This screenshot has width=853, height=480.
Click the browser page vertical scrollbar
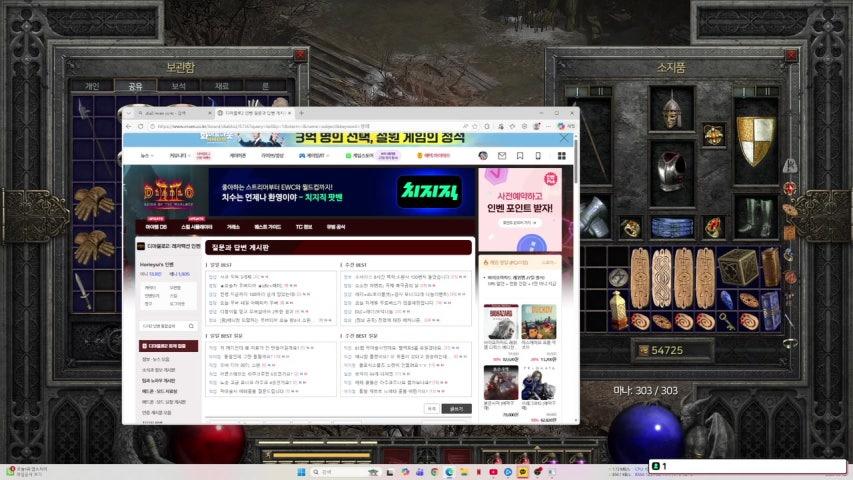coord(574,280)
